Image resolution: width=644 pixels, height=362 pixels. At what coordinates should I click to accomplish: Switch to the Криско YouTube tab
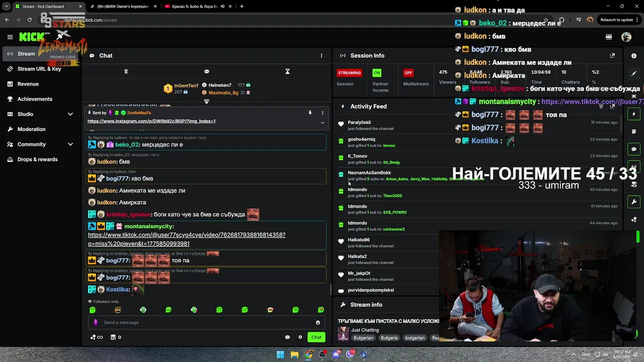[x=199, y=7]
